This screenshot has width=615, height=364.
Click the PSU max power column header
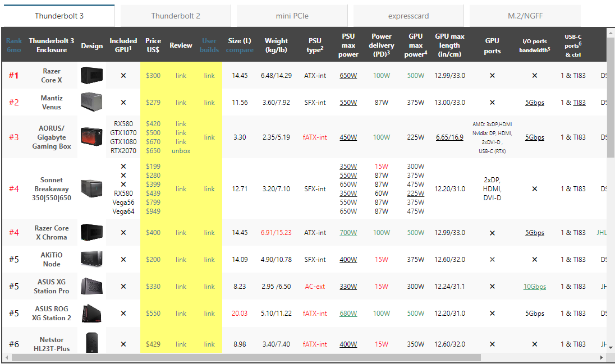click(x=348, y=45)
